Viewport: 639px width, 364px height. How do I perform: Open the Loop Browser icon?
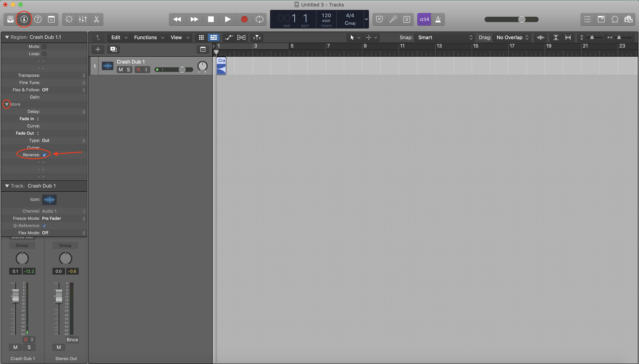pyautogui.click(x=615, y=19)
